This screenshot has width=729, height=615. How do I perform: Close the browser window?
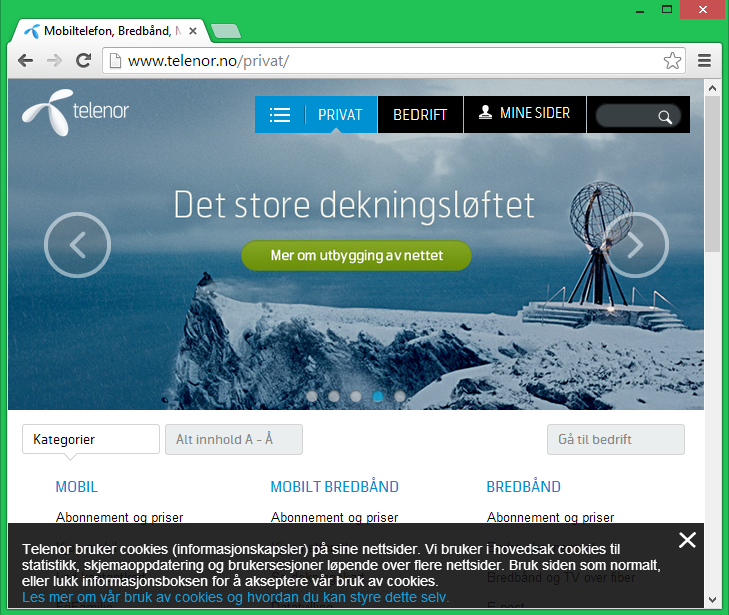click(703, 9)
